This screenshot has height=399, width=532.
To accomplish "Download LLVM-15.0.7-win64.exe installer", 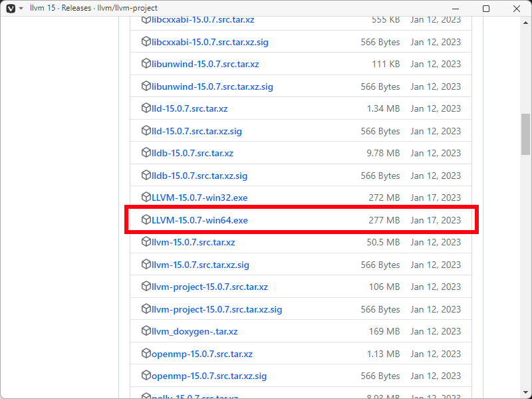I will (200, 220).
